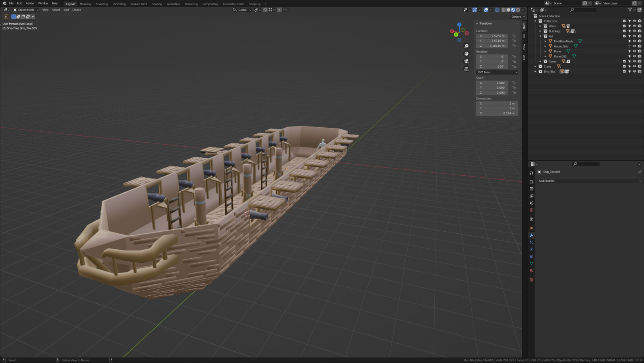
Task: Open the File menu
Action: [11, 3]
